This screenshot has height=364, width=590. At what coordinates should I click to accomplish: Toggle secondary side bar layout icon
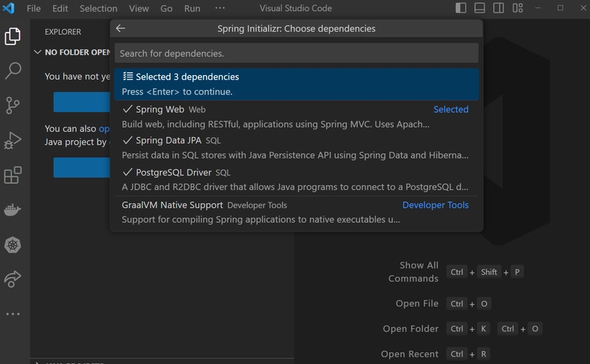coord(499,8)
